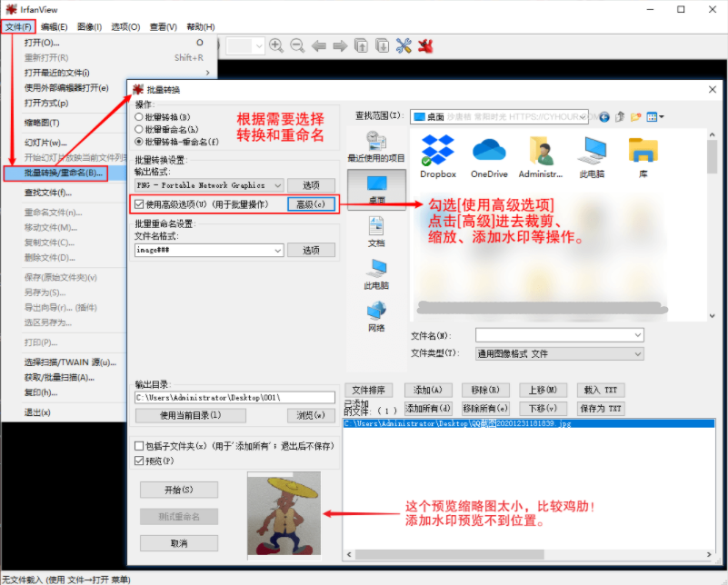Click 文件排序 sort button
The width and height of the screenshot is (728, 585).
[x=369, y=391]
